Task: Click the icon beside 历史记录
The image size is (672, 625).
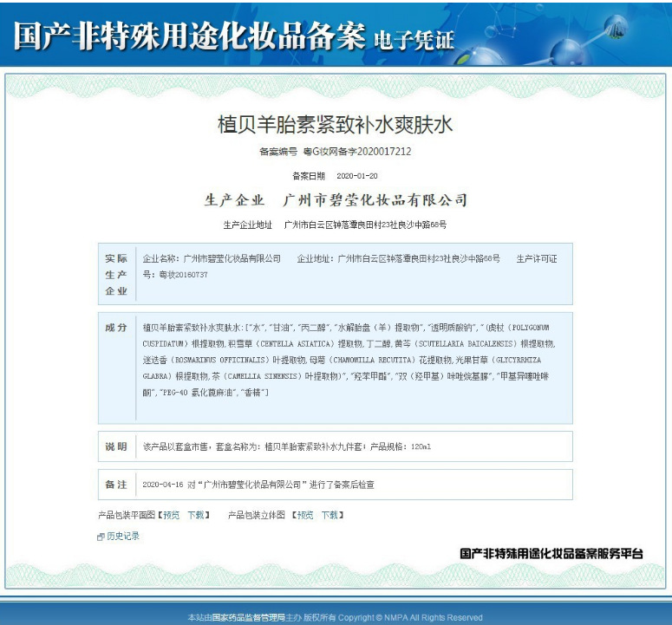Action: tap(101, 537)
